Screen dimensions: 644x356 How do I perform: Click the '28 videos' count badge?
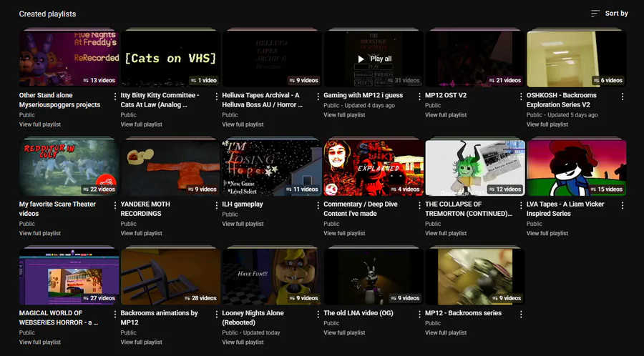click(x=200, y=298)
